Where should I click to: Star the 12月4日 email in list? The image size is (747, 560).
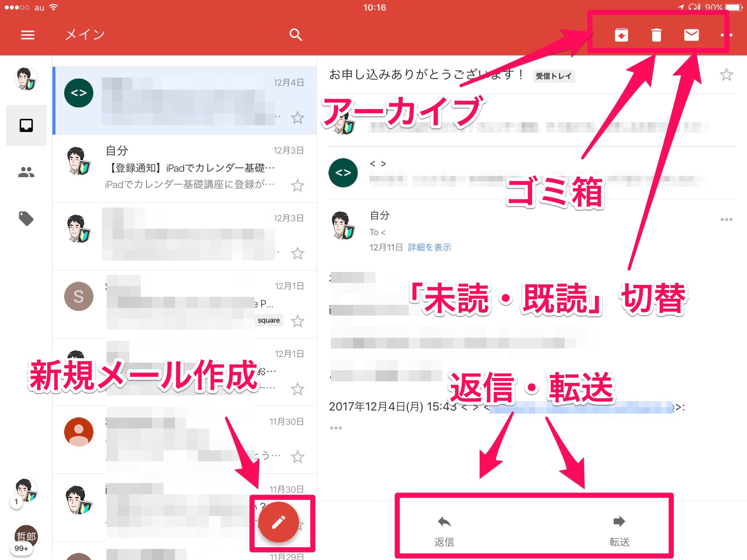click(297, 118)
